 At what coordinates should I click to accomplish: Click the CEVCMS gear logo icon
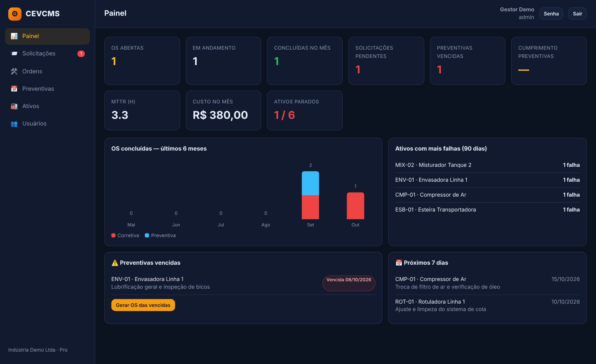(15, 14)
